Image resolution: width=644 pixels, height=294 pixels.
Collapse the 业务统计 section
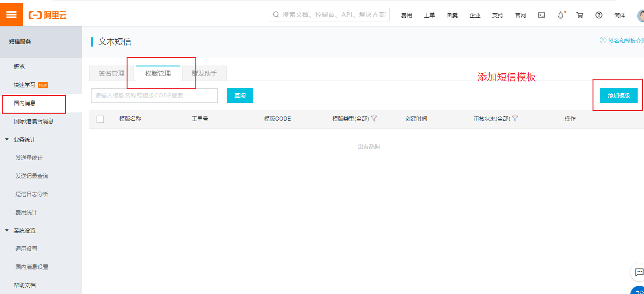[x=7, y=139]
